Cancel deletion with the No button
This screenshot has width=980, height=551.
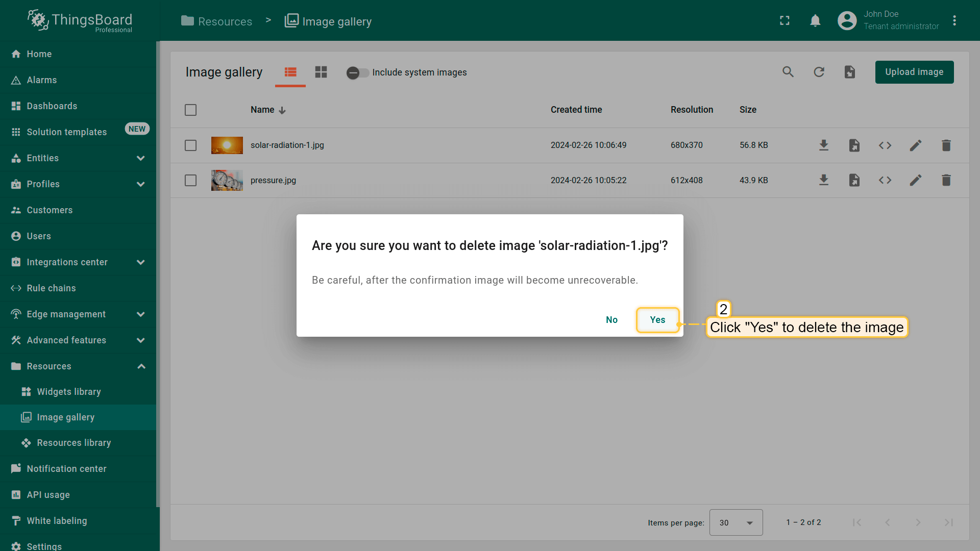click(611, 320)
